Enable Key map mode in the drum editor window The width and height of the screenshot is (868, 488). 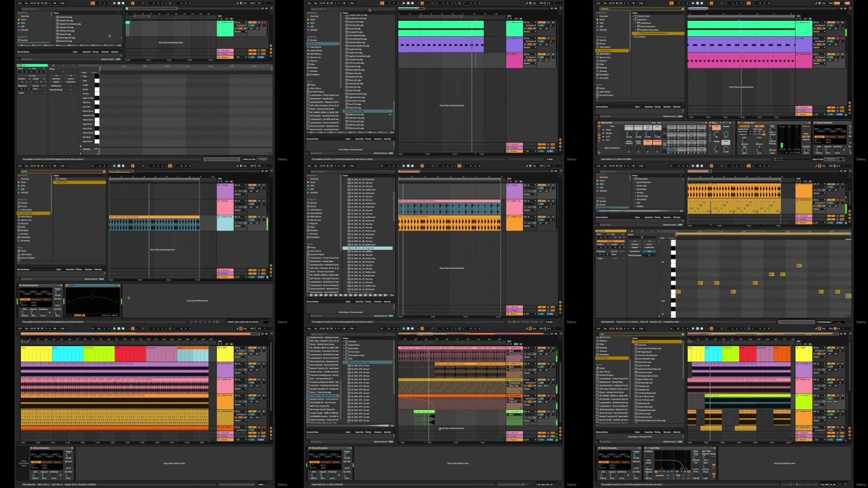[245, 3]
